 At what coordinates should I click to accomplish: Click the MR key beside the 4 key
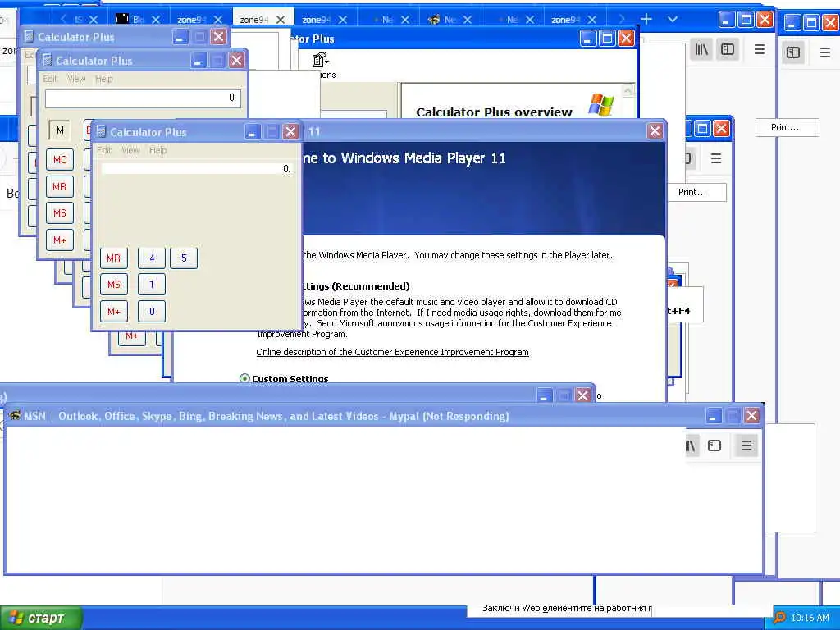click(113, 258)
